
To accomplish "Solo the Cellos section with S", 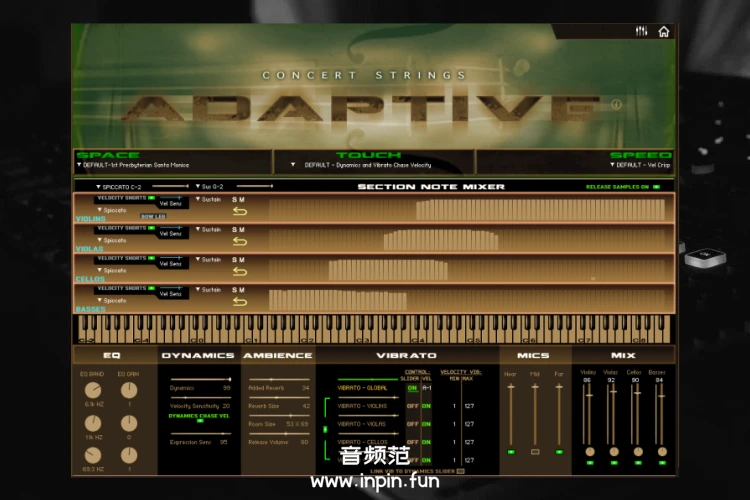I will (x=234, y=260).
